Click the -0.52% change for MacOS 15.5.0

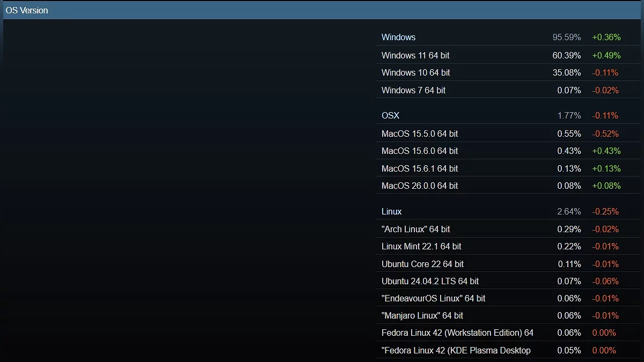[605, 134]
